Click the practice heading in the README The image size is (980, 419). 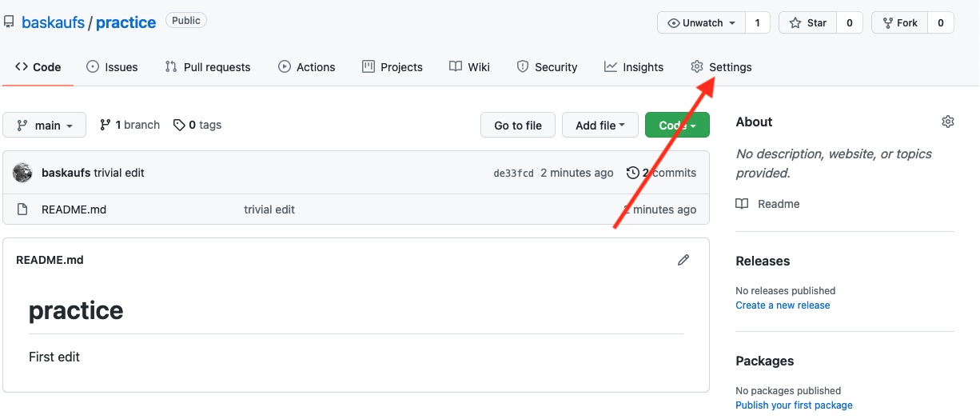click(76, 310)
